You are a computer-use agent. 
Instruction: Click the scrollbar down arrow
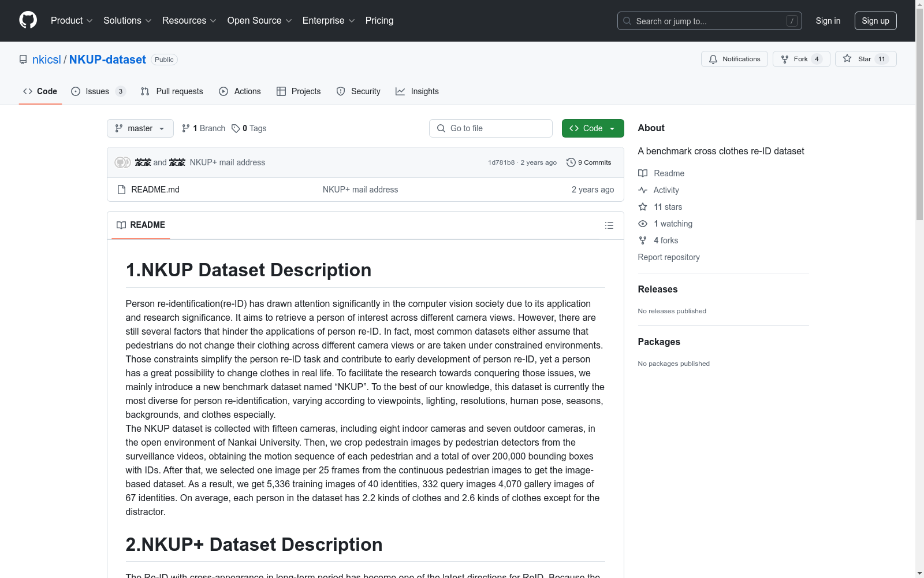pos(919,573)
